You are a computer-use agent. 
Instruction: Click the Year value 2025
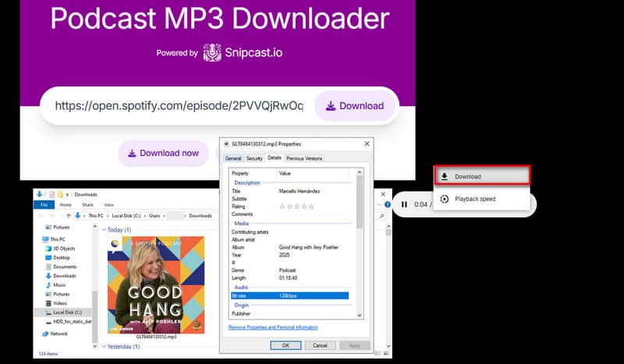point(285,255)
